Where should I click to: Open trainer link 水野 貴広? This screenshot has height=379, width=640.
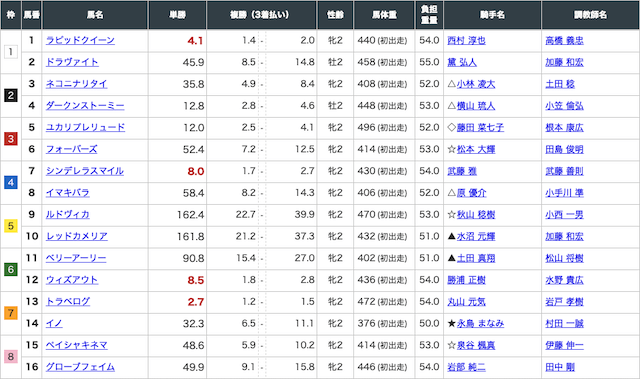pos(564,280)
